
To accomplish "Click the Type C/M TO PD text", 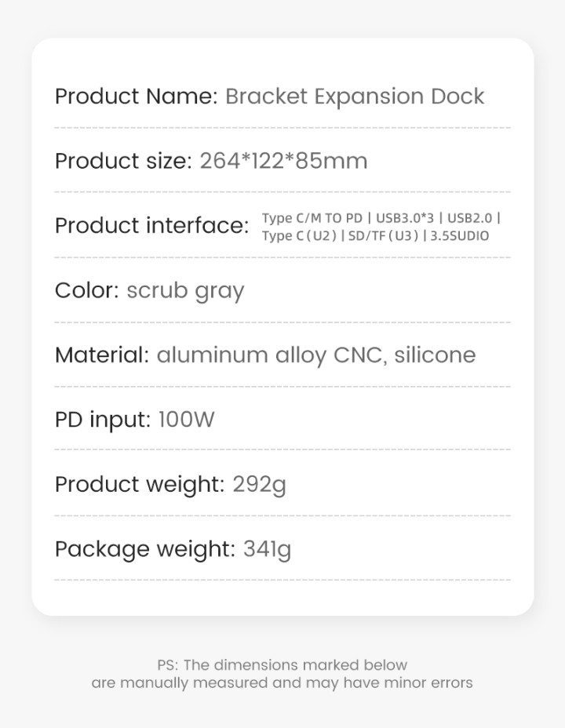I will tap(312, 218).
